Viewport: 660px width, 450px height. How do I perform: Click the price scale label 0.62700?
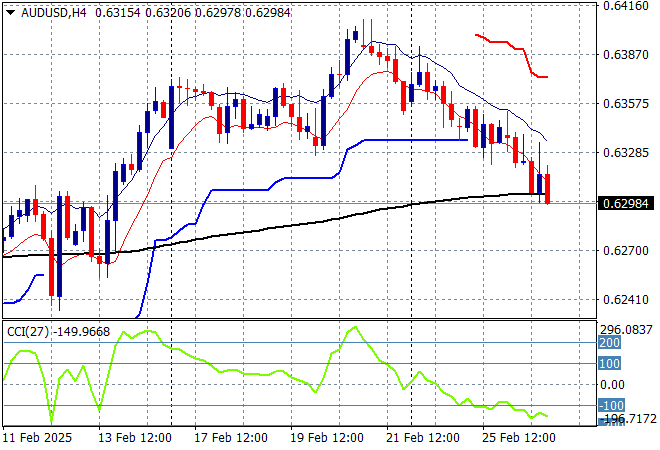coord(625,250)
